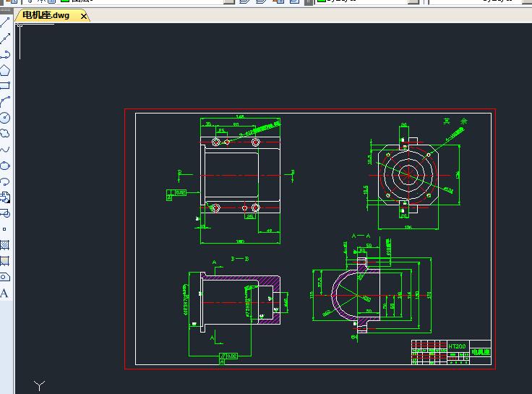Open the Gradient fill tool
The image size is (532, 394).
(x=5, y=261)
